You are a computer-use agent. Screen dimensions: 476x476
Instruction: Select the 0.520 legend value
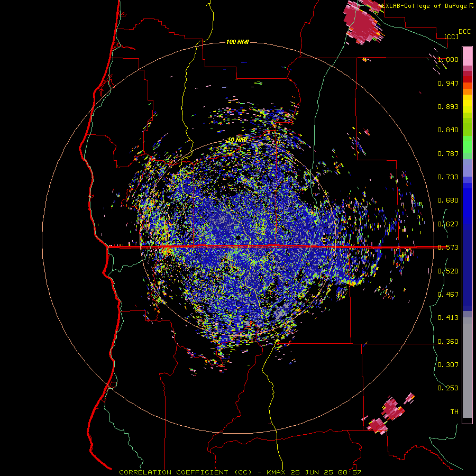(x=448, y=271)
